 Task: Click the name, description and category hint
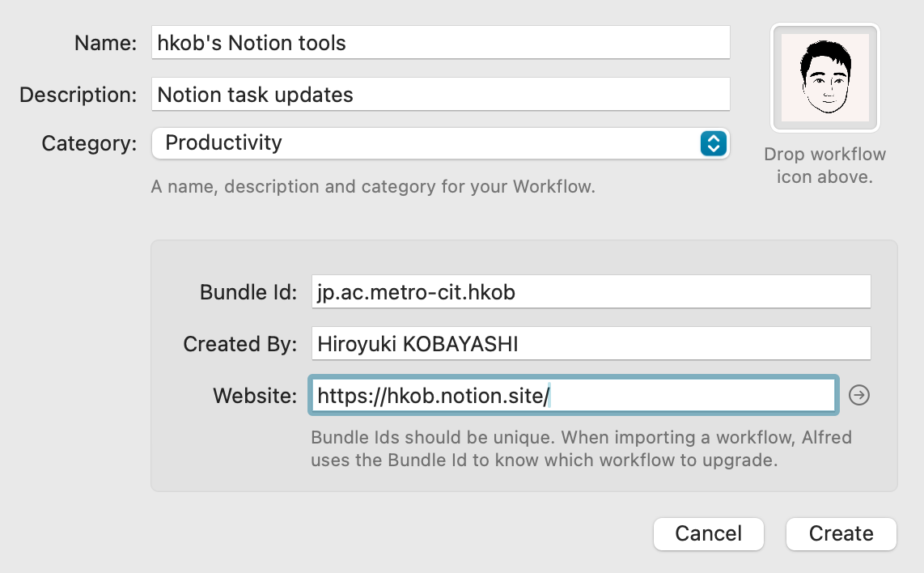(x=373, y=187)
